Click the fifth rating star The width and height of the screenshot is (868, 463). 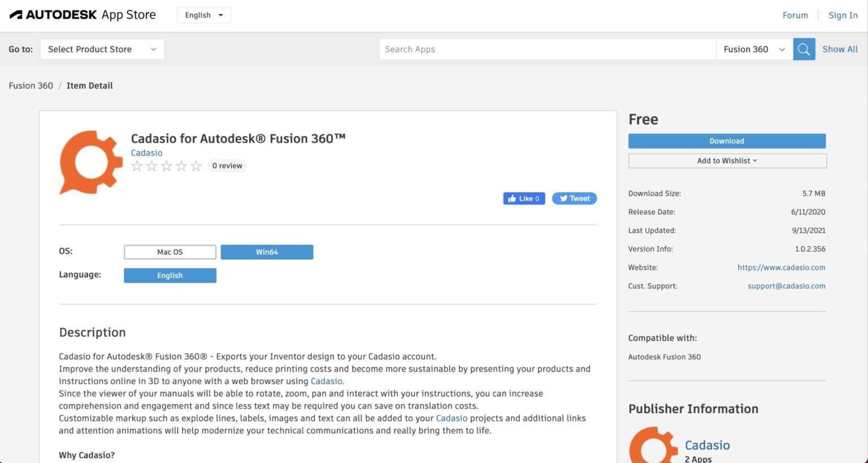196,166
